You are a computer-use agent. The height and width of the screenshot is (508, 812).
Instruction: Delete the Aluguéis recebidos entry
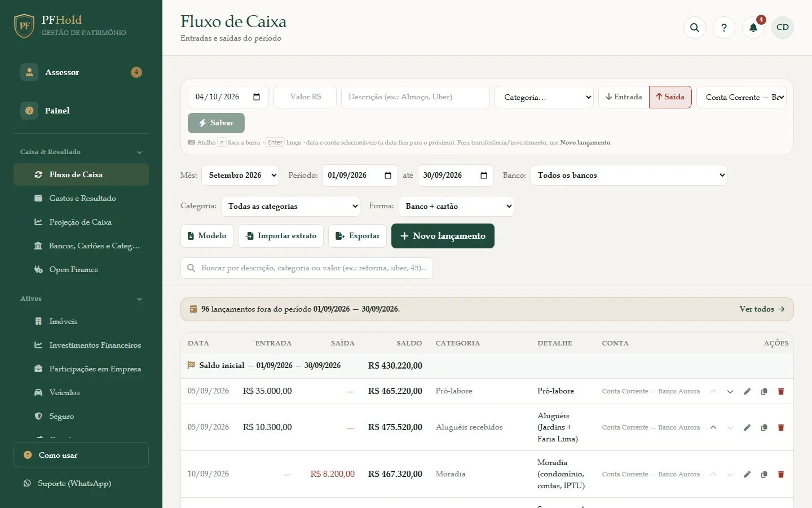[781, 428]
